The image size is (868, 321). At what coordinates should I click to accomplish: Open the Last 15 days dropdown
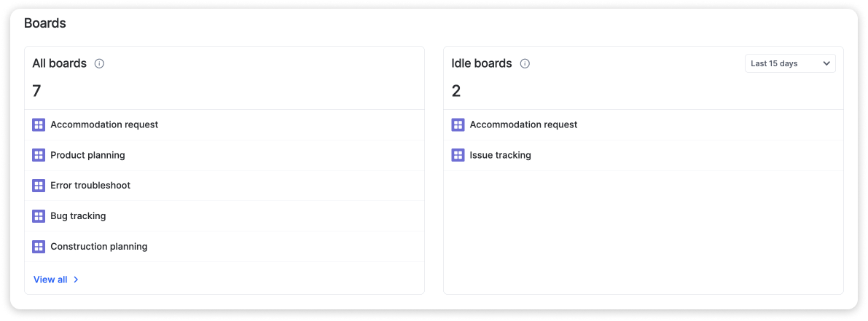(x=790, y=63)
